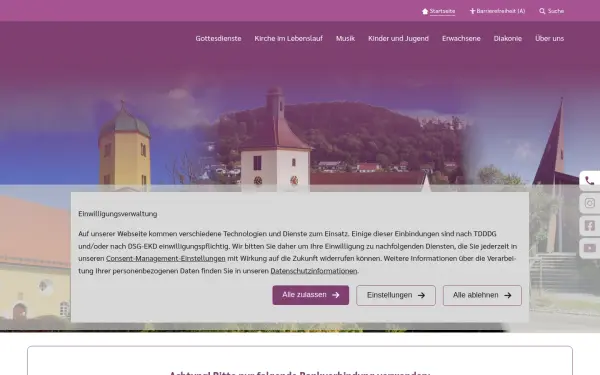
Task: Click the phone contact sidebar icon
Action: click(x=590, y=181)
